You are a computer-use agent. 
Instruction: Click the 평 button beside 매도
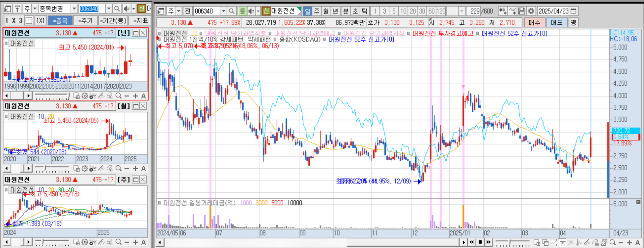coord(574,22)
